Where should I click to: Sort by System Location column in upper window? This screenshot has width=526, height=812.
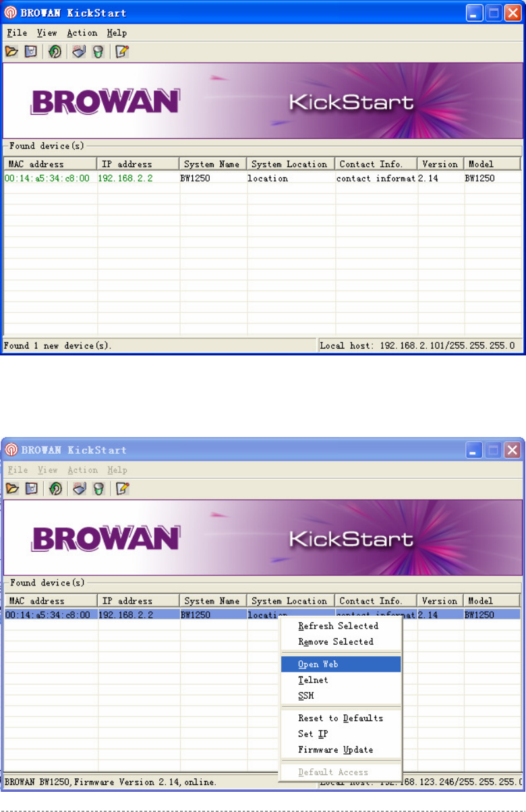(291, 164)
